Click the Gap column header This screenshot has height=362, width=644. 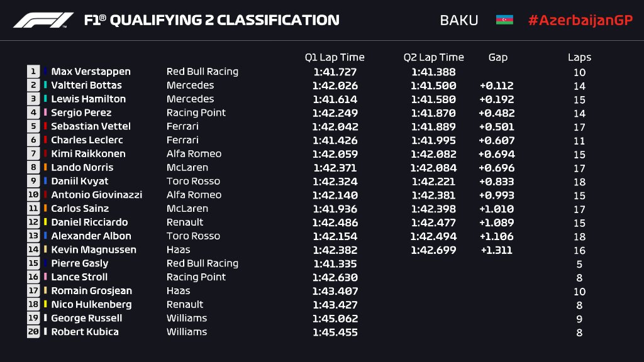tap(497, 57)
